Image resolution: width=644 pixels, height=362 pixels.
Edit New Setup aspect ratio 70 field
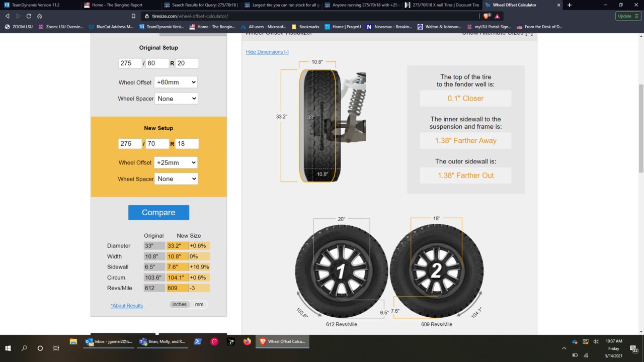pos(157,144)
